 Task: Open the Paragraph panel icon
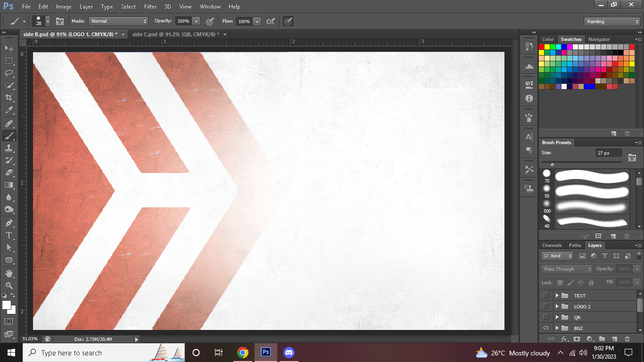point(529,150)
